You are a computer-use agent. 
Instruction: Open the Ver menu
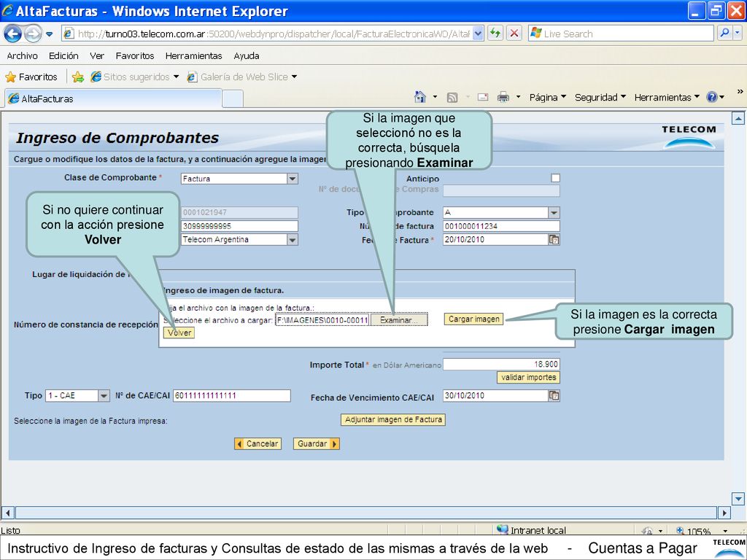(97, 55)
